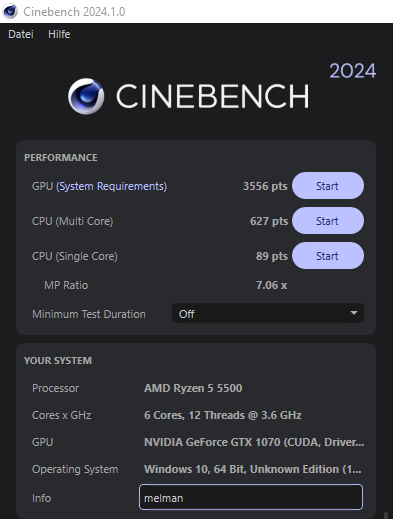This screenshot has width=393, height=519.
Task: Click the Cinebench sphere logo
Action: [x=86, y=96]
